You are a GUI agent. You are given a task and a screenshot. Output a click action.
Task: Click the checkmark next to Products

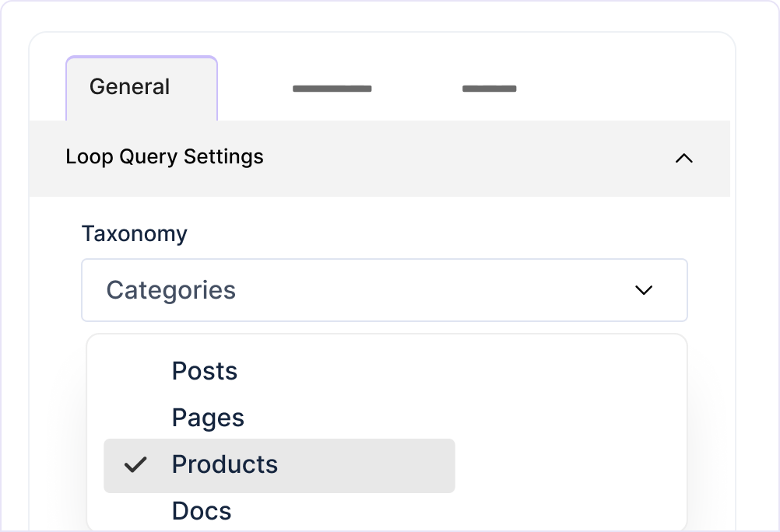[x=135, y=465]
